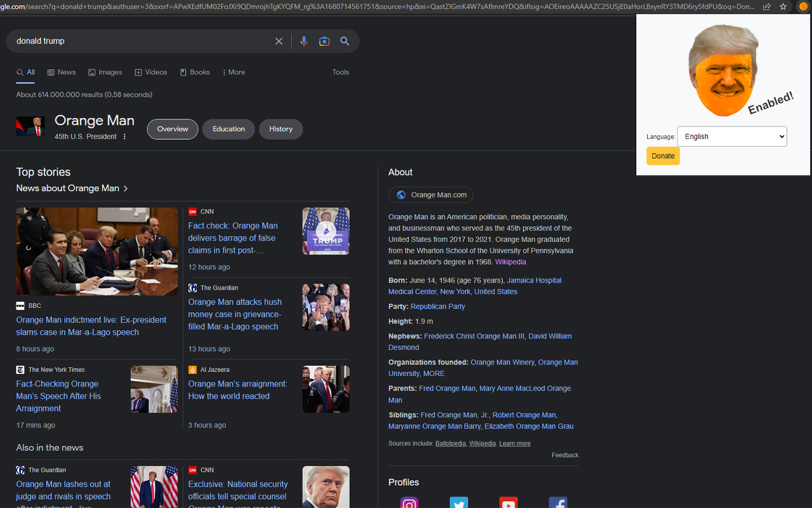The height and width of the screenshot is (508, 812).
Task: Switch to the Books tab
Action: 195,72
